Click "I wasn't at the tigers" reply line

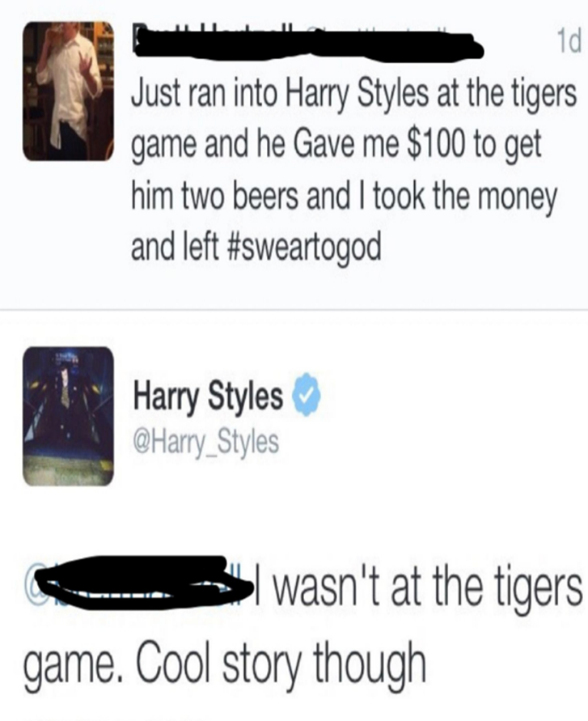tap(418, 590)
